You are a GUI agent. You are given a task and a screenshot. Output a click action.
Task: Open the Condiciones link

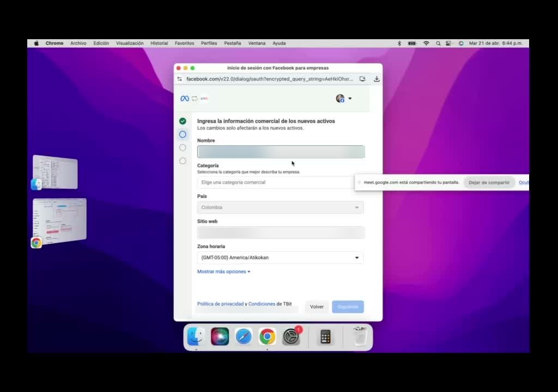coord(262,304)
